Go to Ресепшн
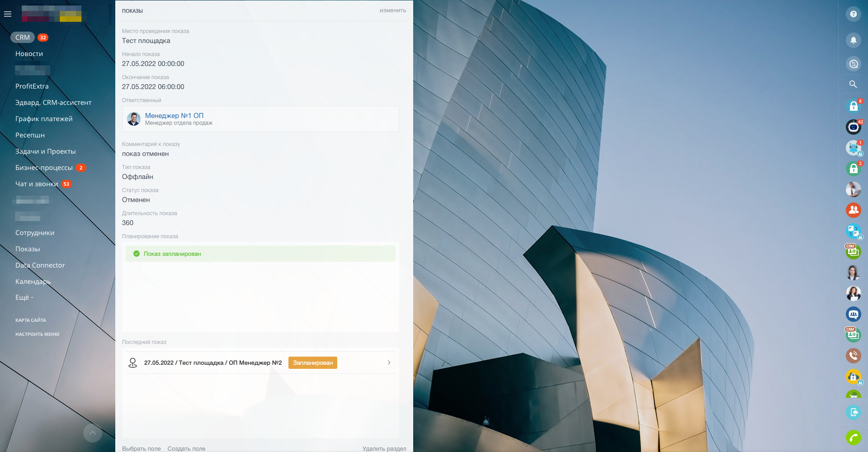 click(x=30, y=135)
